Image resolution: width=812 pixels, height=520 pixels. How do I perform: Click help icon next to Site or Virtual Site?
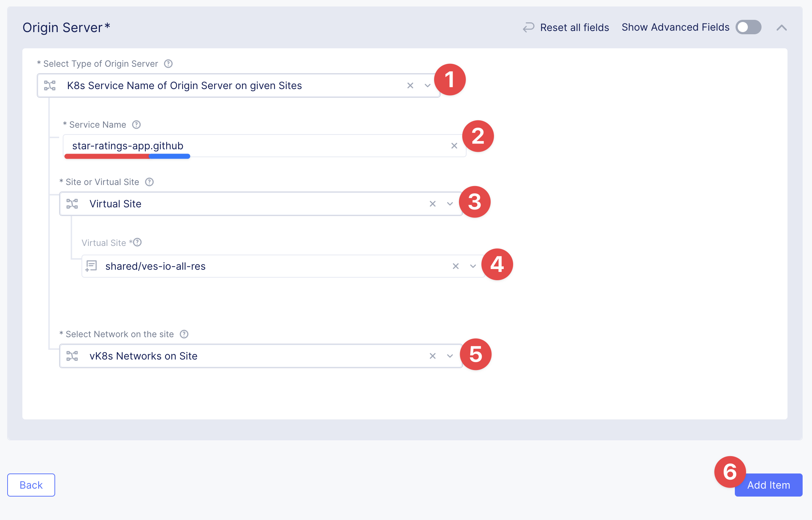[x=149, y=182]
